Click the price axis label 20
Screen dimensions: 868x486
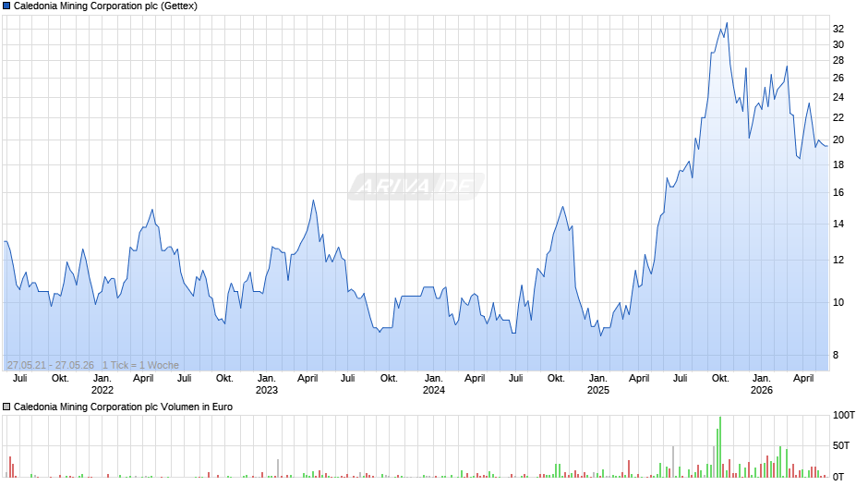[838, 140]
